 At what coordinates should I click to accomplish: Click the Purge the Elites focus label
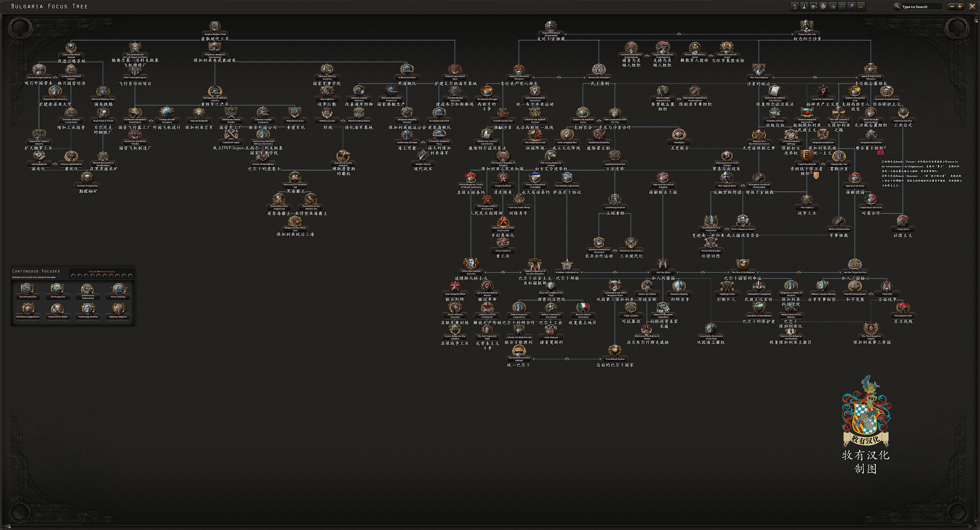503,186
